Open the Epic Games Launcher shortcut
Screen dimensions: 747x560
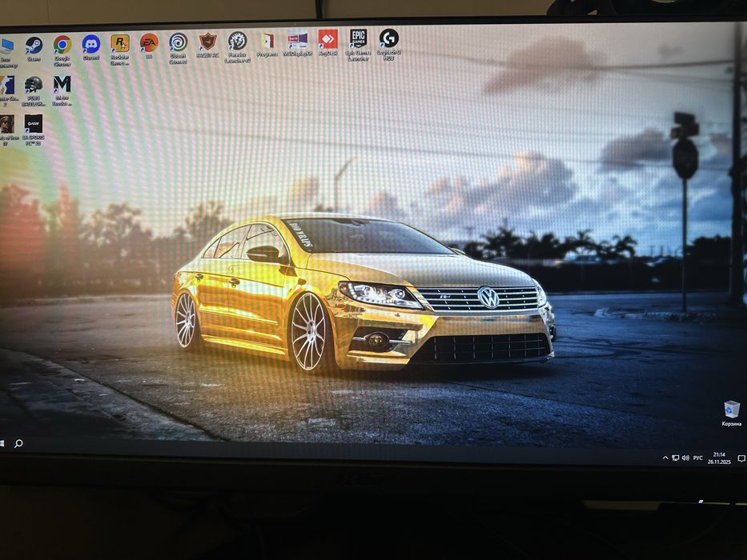[x=358, y=45]
